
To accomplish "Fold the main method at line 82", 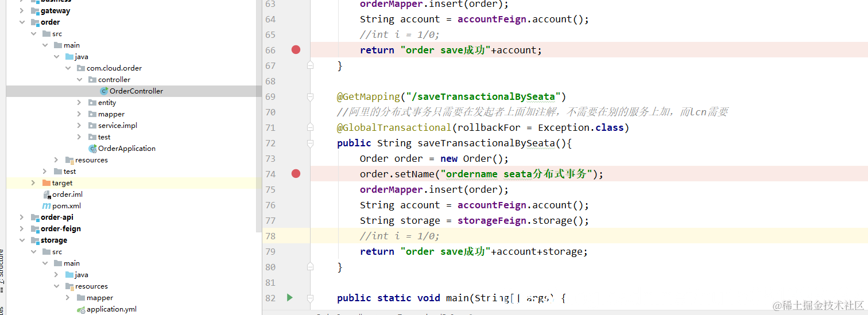I will point(311,298).
